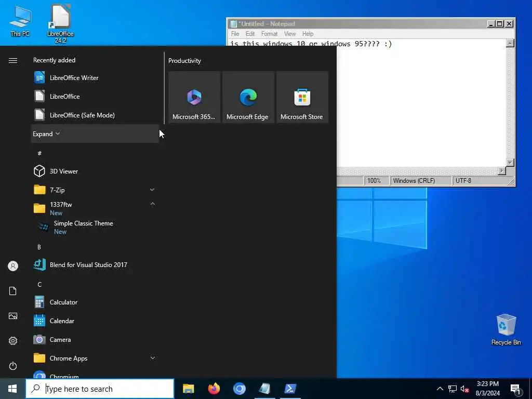This screenshot has height=399, width=532.
Task: Open Notepad View menu
Action: (290, 34)
